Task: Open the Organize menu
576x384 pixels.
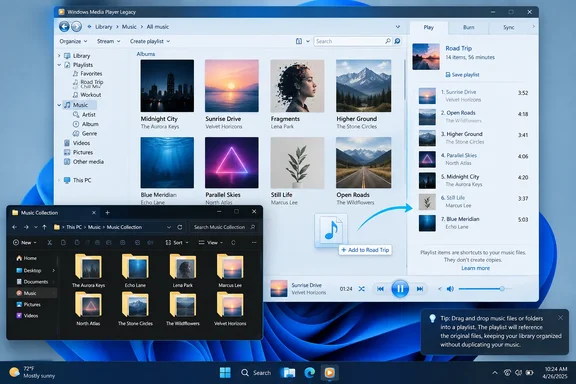Action: (x=73, y=41)
